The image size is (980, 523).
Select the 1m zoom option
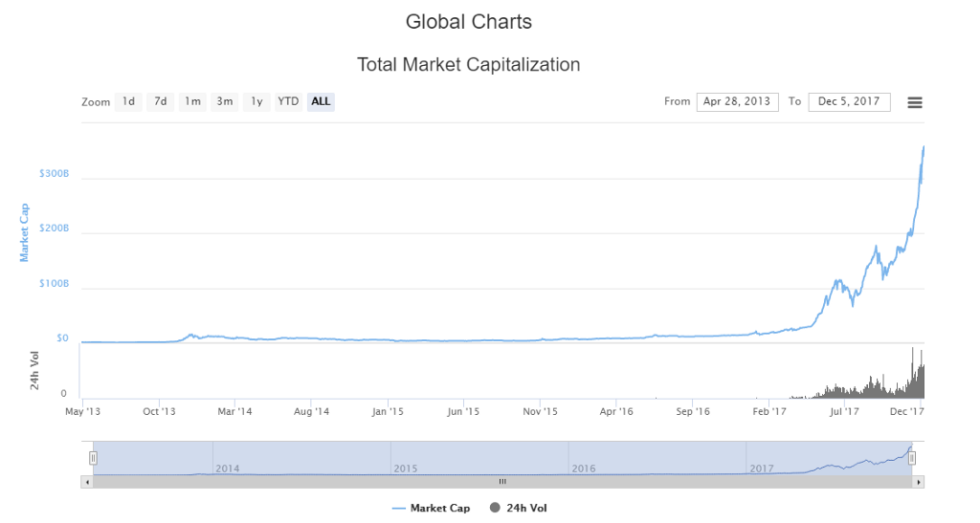pos(193,101)
